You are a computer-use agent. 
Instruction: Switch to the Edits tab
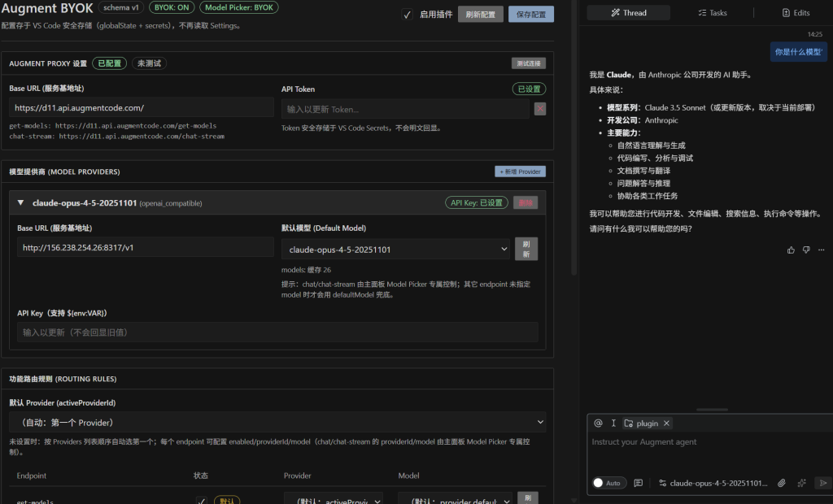(796, 13)
